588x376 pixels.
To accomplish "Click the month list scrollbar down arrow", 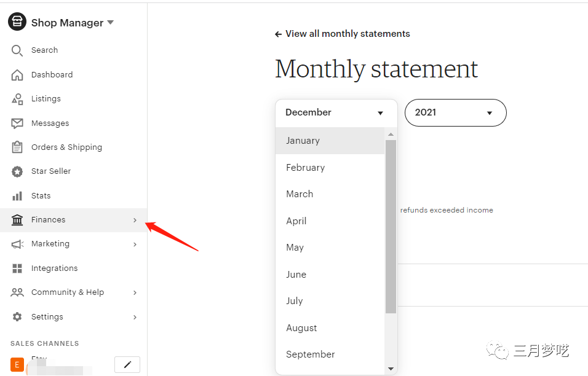I will point(391,369).
